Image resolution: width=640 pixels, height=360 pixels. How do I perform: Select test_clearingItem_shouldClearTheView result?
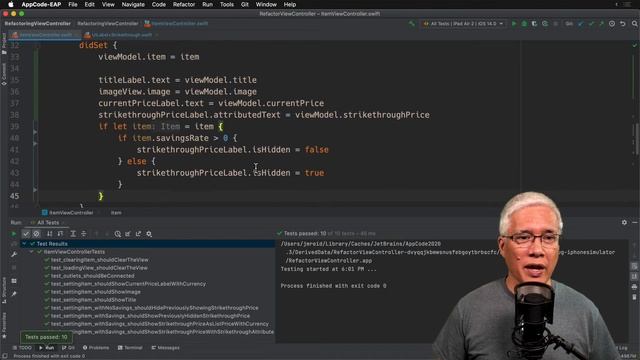click(100, 260)
